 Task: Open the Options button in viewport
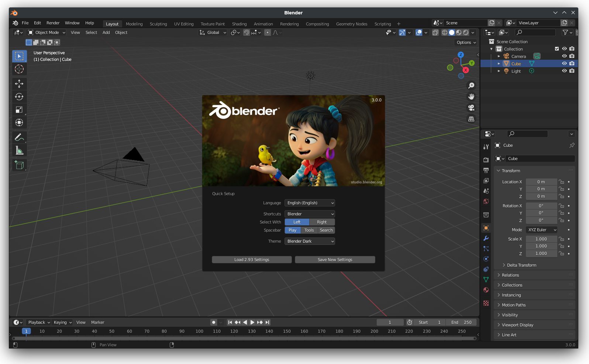466,42
